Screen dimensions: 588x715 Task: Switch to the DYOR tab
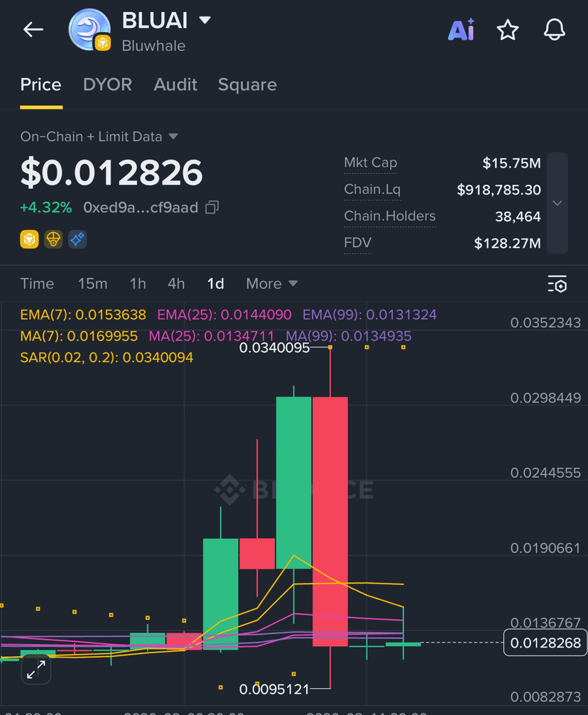tap(107, 84)
